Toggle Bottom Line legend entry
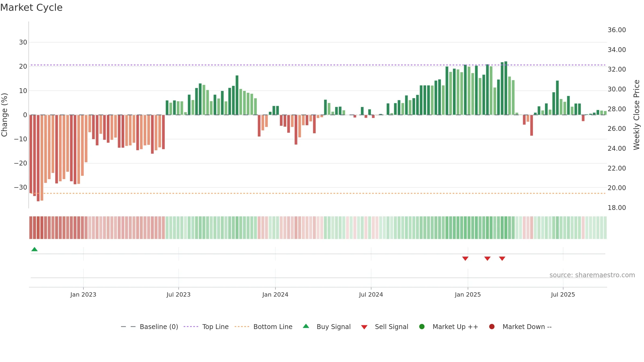The width and height of the screenshot is (644, 362). (x=263, y=327)
